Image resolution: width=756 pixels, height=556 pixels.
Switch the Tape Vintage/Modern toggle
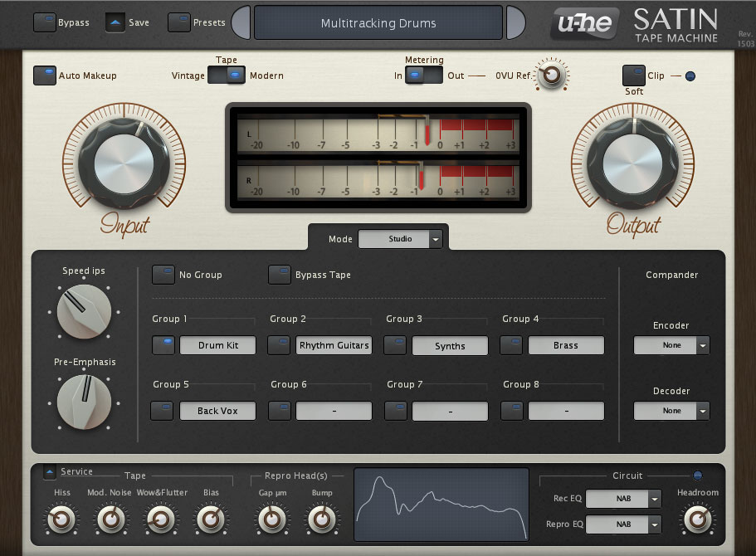227,76
